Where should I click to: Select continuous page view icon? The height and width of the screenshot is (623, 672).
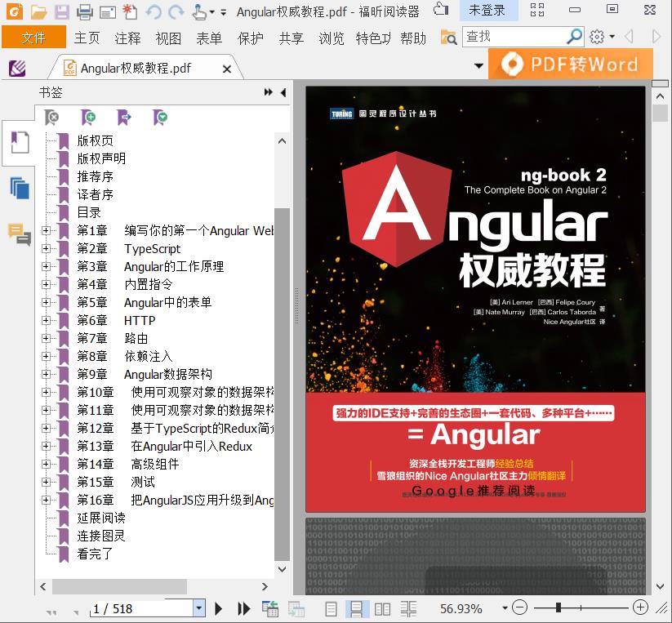[356, 609]
